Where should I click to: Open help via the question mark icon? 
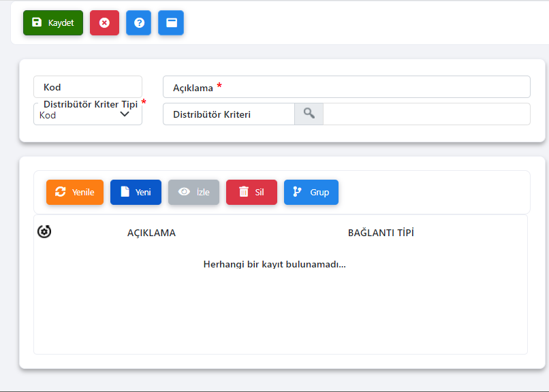[x=138, y=22]
